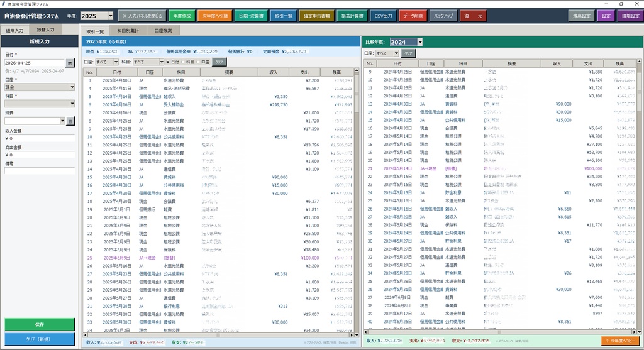The image size is (644, 350).
Task: Open the purple 設定 button
Action: pos(606,16)
